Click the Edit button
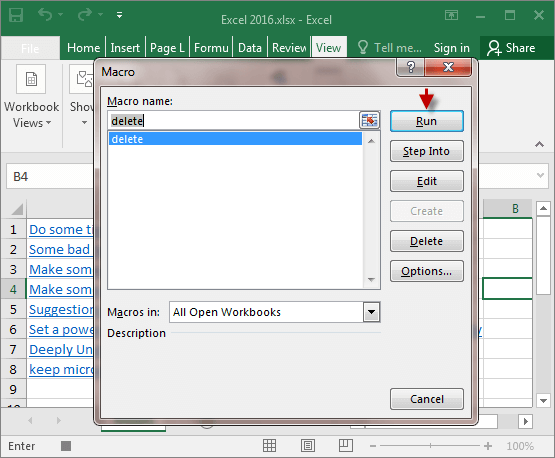555x458 pixels. 427,181
